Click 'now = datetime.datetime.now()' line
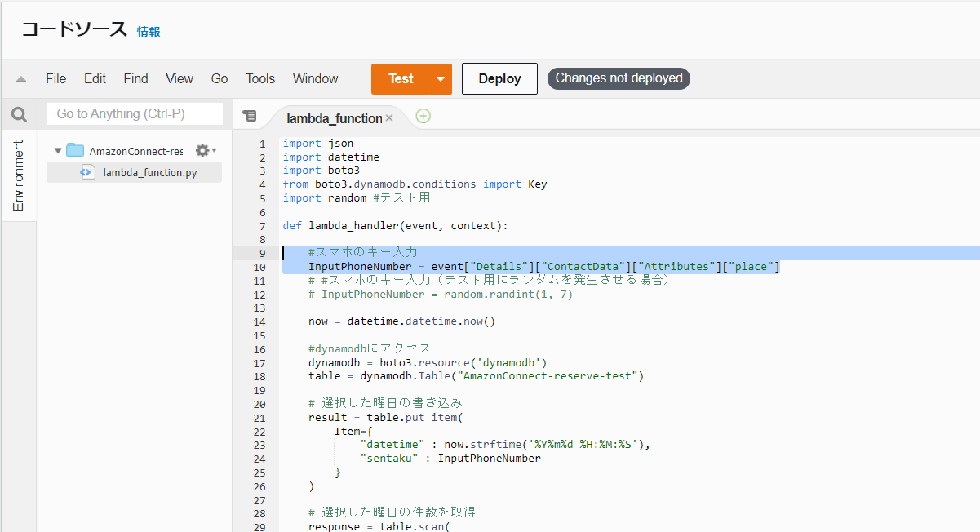Image resolution: width=980 pixels, height=532 pixels. point(401,321)
